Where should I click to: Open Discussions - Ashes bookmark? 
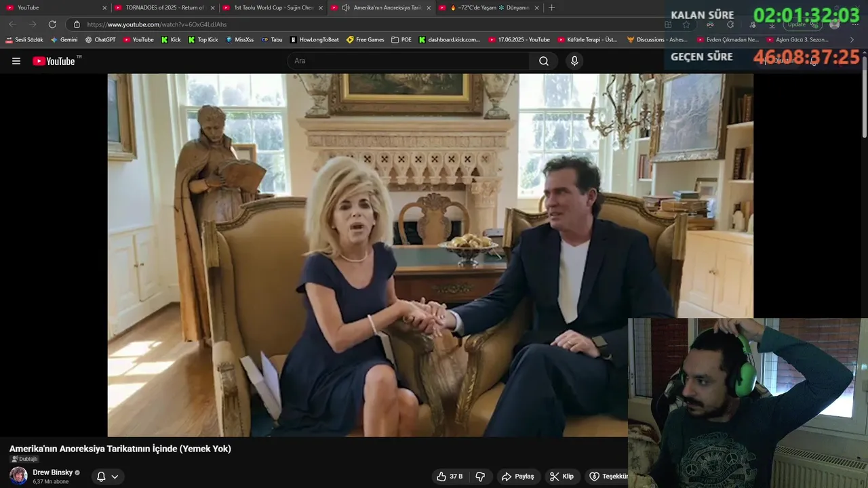658,40
